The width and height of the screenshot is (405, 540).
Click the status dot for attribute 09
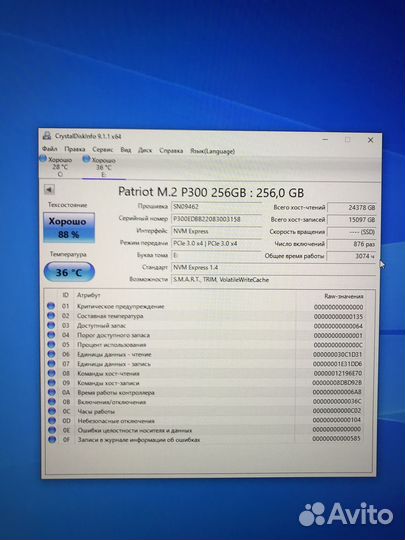pos(51,383)
